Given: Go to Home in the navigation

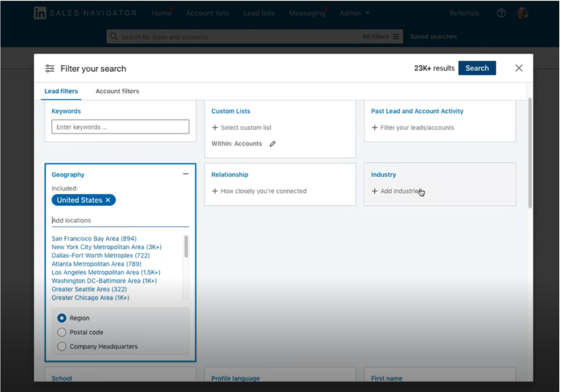Looking at the screenshot, I should pyautogui.click(x=162, y=13).
